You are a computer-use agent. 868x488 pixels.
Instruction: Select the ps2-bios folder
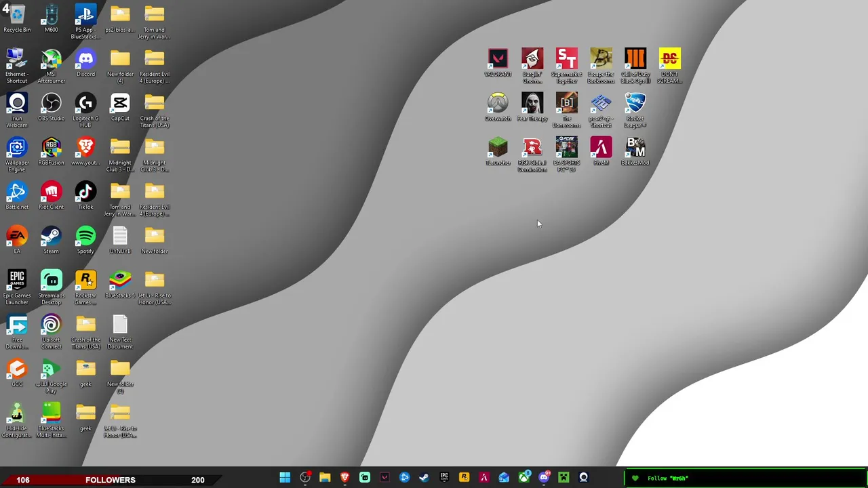[120, 19]
